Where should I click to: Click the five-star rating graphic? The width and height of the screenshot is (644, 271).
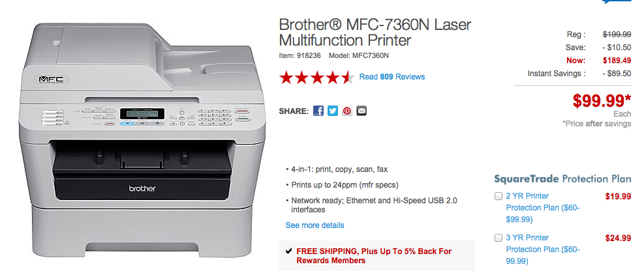tap(316, 77)
